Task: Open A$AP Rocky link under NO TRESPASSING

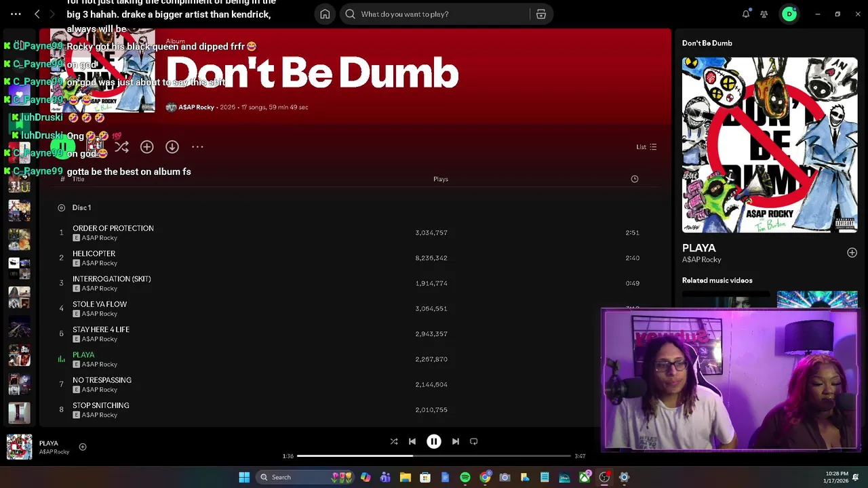Action: tap(100, 390)
